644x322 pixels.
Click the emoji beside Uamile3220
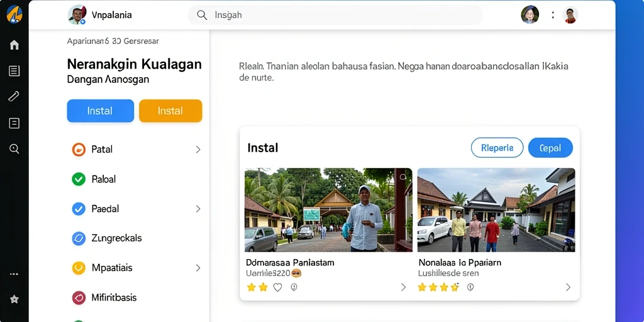tap(296, 273)
